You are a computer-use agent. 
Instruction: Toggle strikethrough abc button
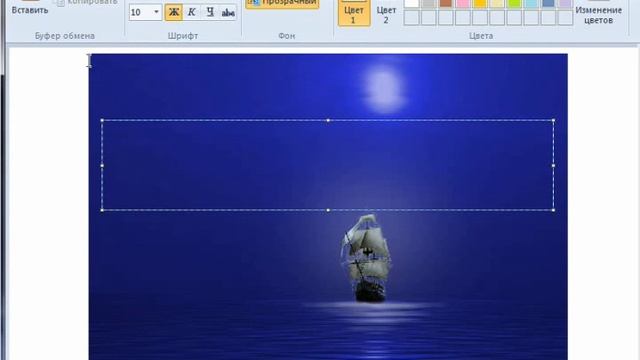[228, 12]
